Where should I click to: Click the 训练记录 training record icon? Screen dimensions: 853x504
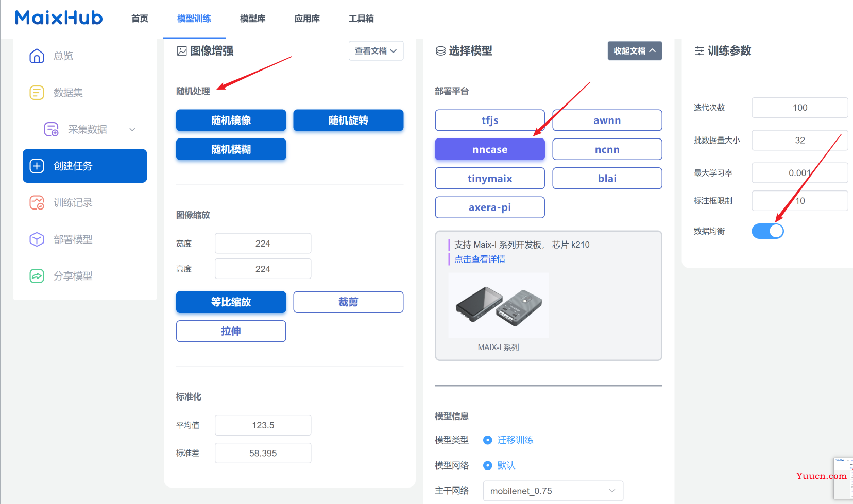point(37,203)
